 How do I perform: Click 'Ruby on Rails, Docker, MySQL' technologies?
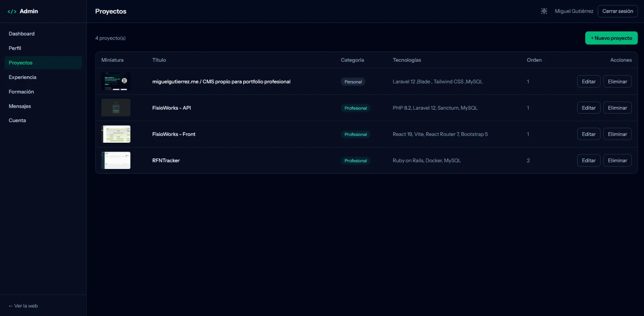(427, 160)
